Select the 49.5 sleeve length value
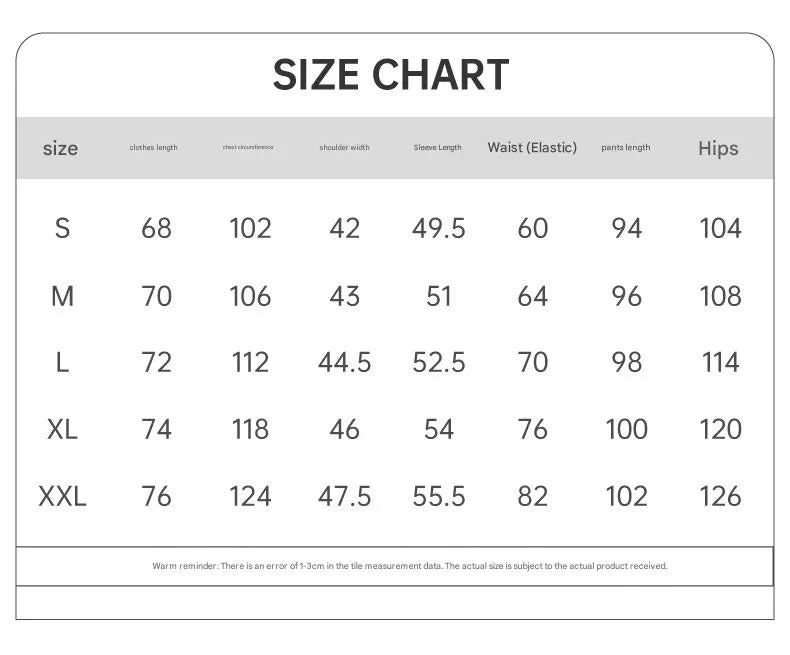Image resolution: width=790 pixels, height=655 pixels. coord(438,228)
